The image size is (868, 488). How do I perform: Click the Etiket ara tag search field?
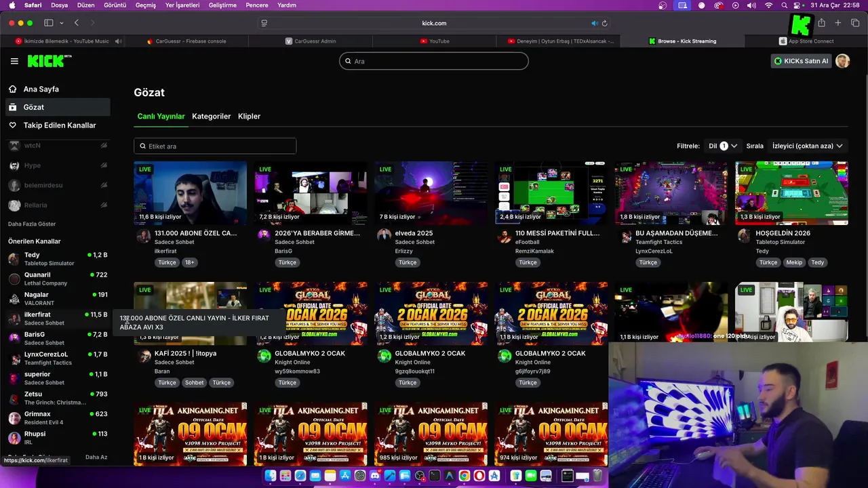215,146
